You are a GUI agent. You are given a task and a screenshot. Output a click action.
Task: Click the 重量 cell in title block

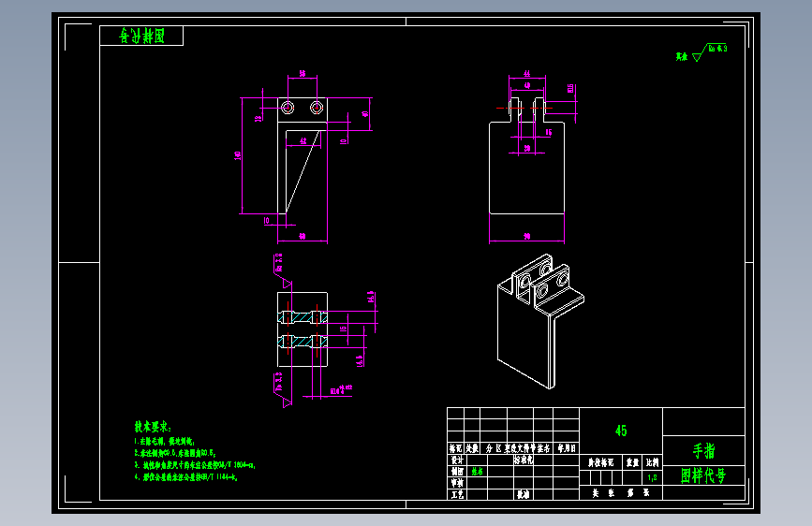[x=632, y=462]
